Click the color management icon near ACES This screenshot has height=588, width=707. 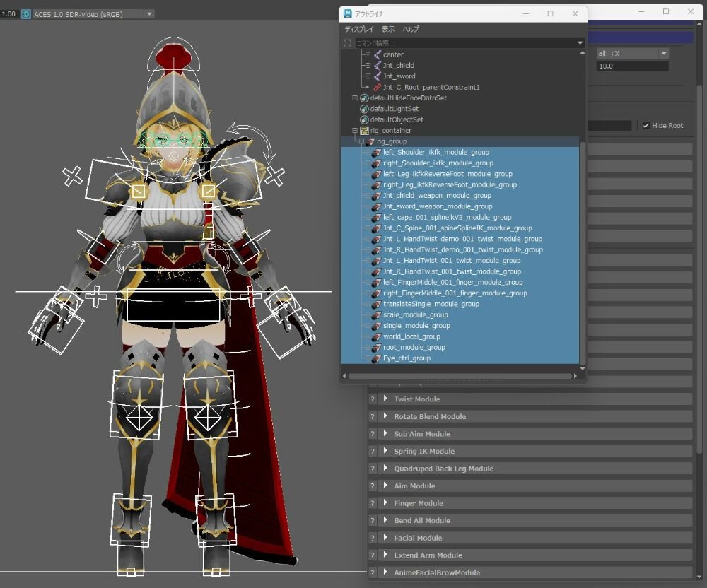click(26, 14)
